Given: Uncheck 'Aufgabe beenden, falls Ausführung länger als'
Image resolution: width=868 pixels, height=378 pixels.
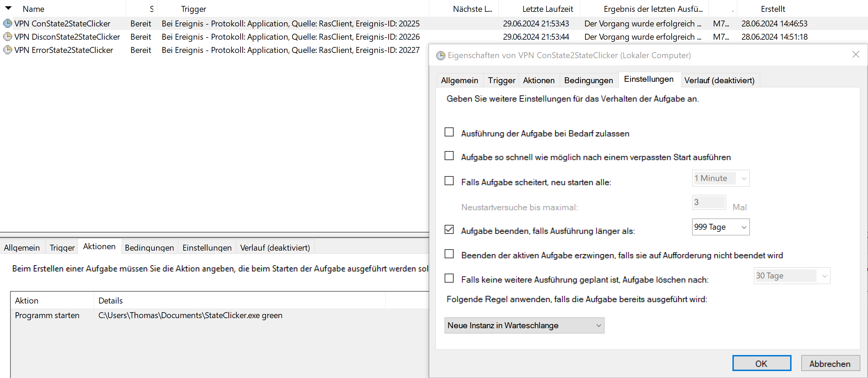Looking at the screenshot, I should point(449,229).
